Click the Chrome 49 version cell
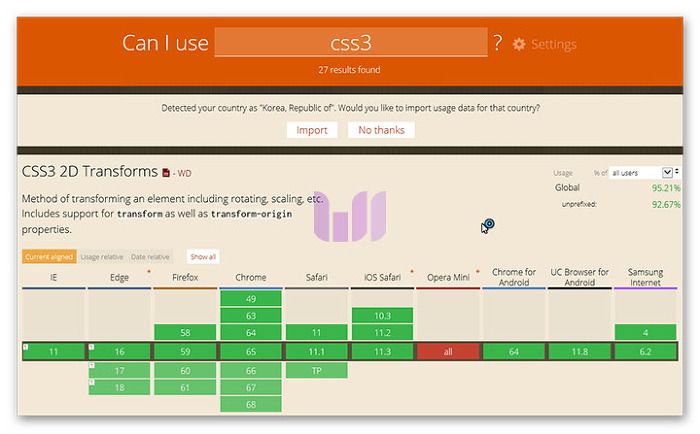700x434 pixels. (251, 299)
